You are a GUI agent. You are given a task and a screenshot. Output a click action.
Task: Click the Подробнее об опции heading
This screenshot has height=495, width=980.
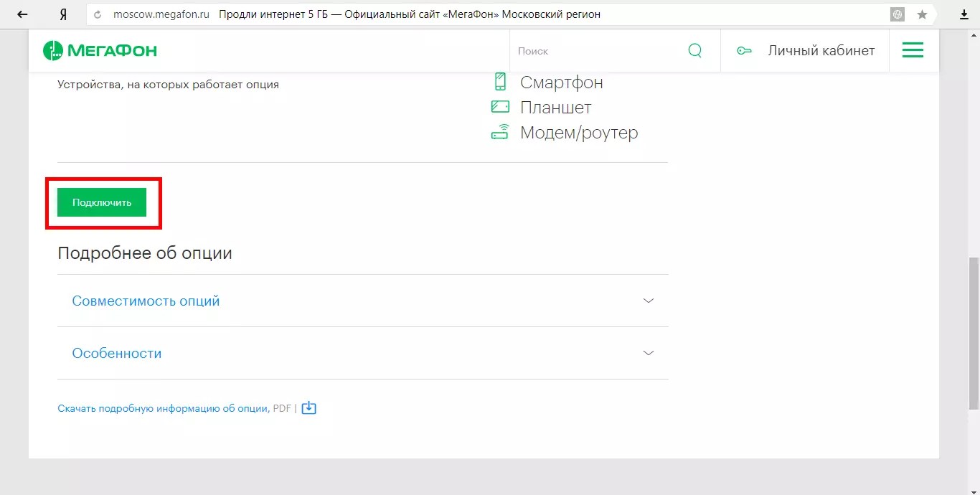coord(145,253)
